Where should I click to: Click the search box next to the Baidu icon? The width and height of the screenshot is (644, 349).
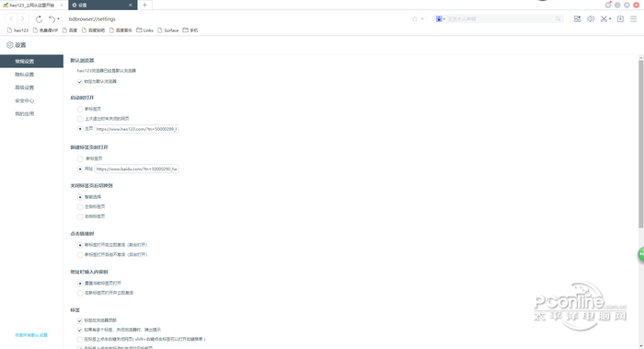point(500,19)
